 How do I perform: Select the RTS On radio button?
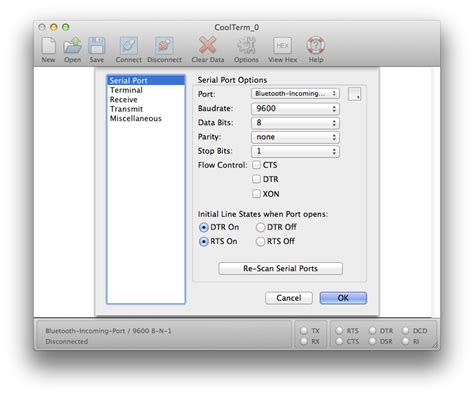tap(204, 241)
